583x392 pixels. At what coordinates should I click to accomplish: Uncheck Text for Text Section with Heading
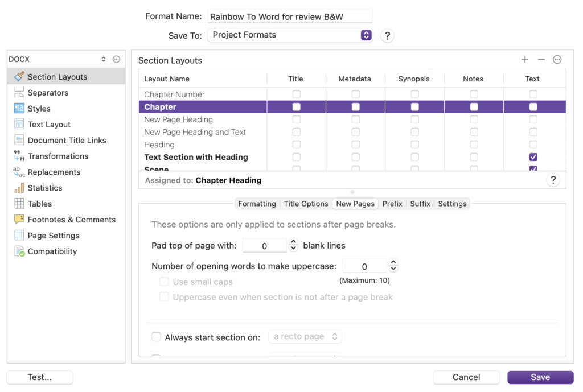533,157
